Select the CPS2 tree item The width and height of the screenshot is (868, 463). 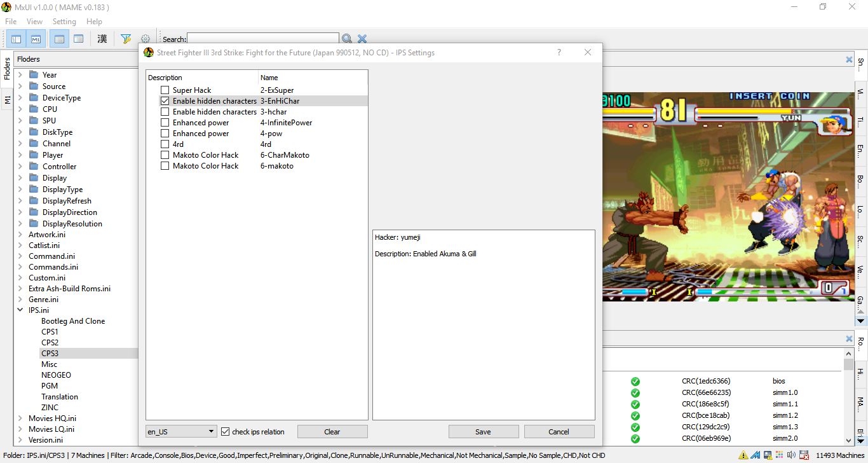tap(50, 343)
